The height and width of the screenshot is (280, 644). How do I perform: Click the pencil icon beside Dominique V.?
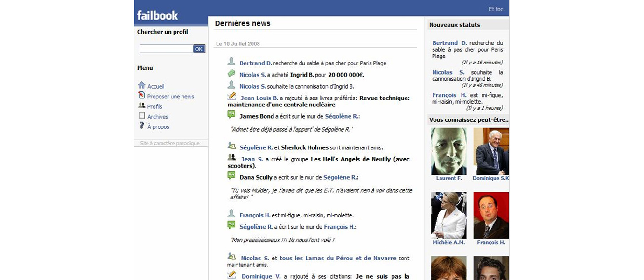231,275
